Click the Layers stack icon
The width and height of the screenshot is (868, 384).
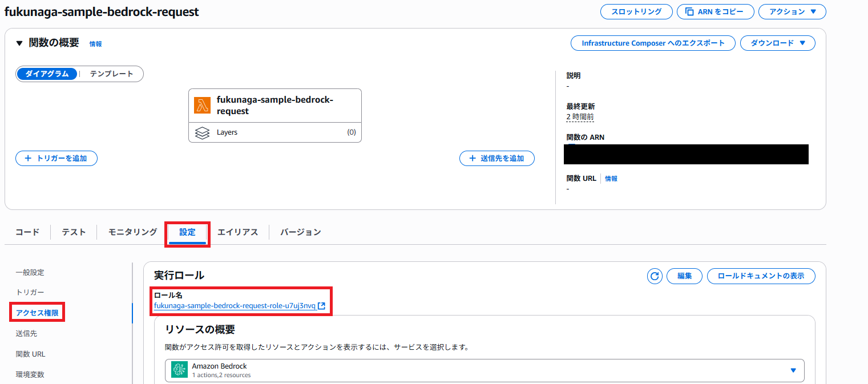click(202, 132)
